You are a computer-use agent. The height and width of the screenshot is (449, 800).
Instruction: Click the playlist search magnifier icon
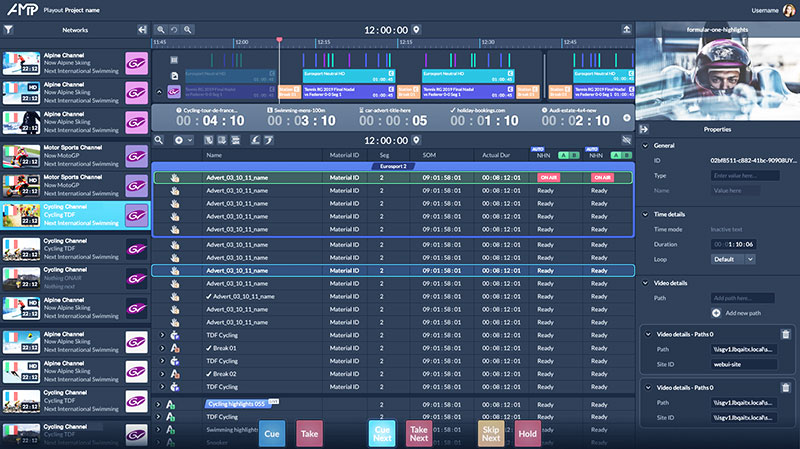click(160, 141)
